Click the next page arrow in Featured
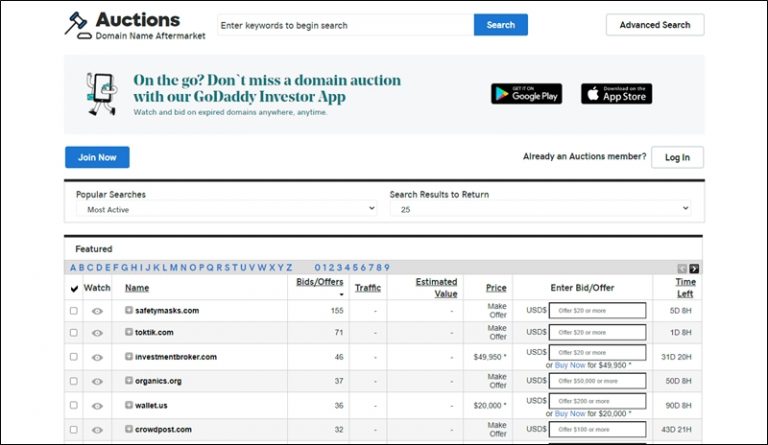This screenshot has width=768, height=445. pos(694,268)
